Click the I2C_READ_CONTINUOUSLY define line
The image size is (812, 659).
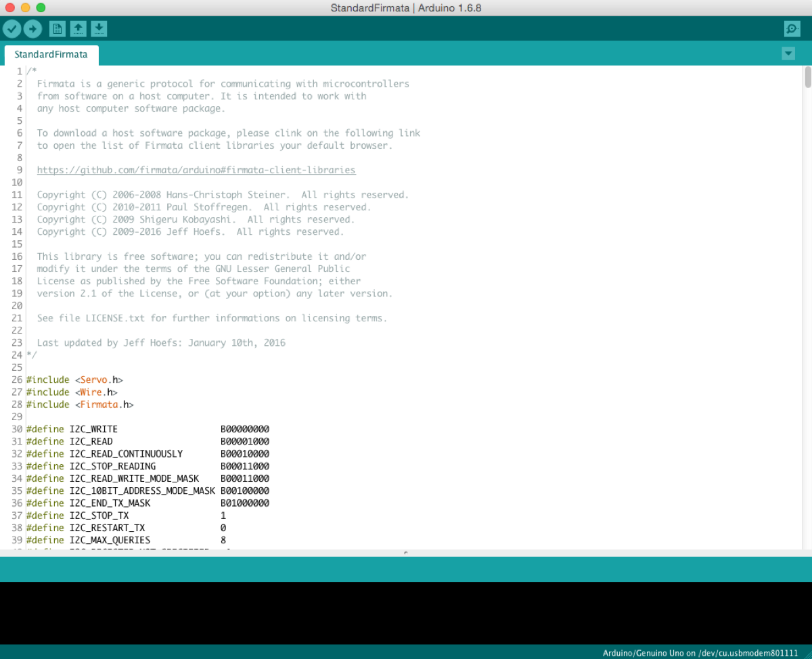(x=148, y=453)
